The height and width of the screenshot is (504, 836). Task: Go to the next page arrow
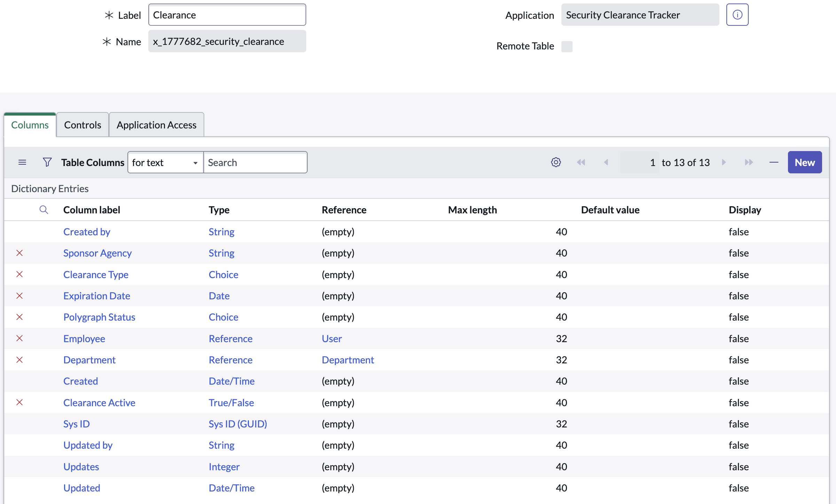click(724, 163)
